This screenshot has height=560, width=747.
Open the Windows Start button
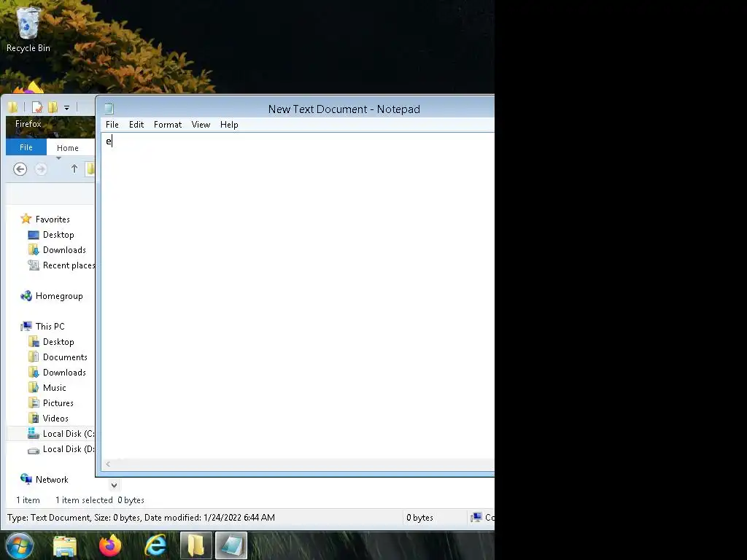pyautogui.click(x=20, y=545)
